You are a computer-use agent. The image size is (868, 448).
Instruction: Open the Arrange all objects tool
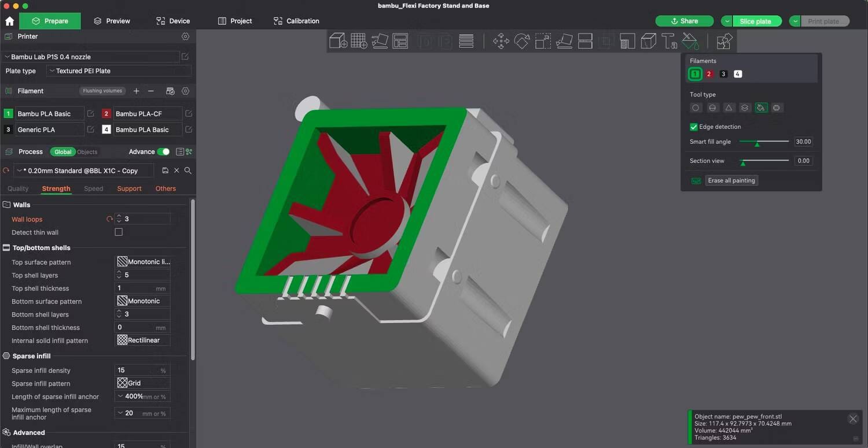click(x=400, y=41)
